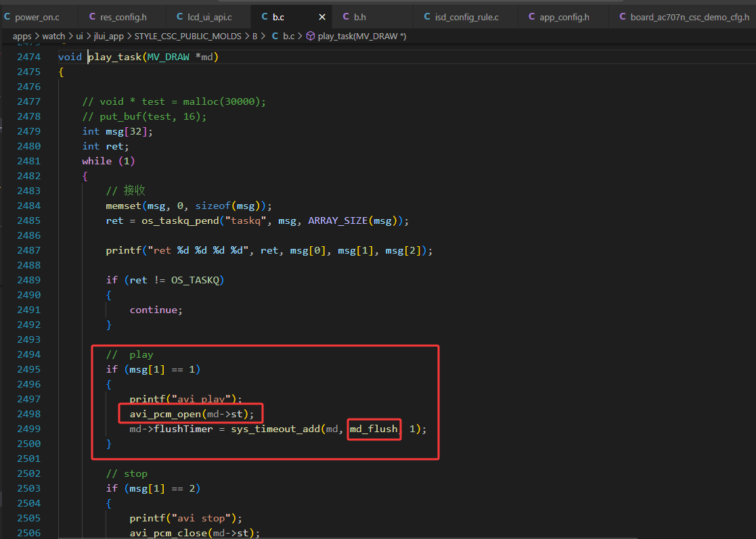This screenshot has height=539, width=756.
Task: Click the os_taskq_pend function call
Action: [180, 220]
